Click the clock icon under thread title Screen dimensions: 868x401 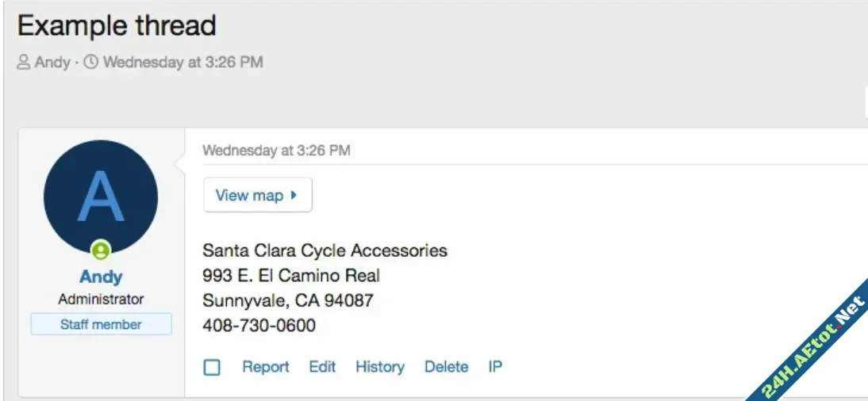pyautogui.click(x=91, y=62)
